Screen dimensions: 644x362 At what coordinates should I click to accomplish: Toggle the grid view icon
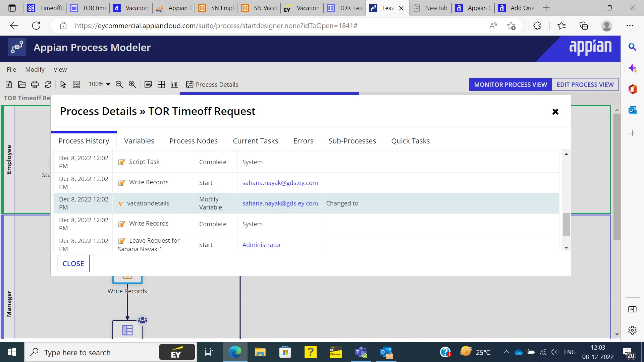pos(161,84)
